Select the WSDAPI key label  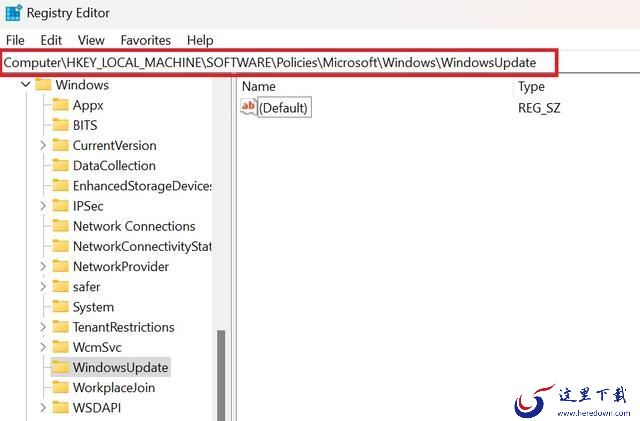pos(97,408)
